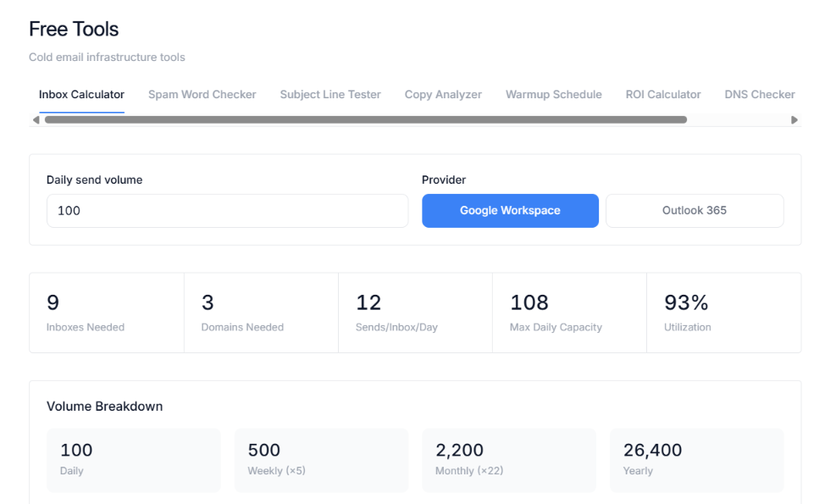The image size is (825, 504).
Task: Click the right scroll arrow under tabs
Action: click(x=795, y=120)
